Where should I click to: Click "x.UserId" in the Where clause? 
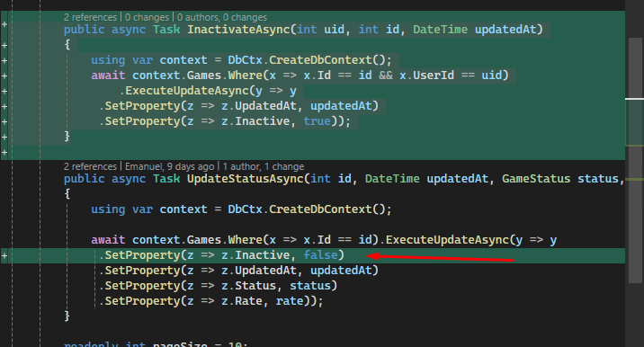(x=426, y=76)
